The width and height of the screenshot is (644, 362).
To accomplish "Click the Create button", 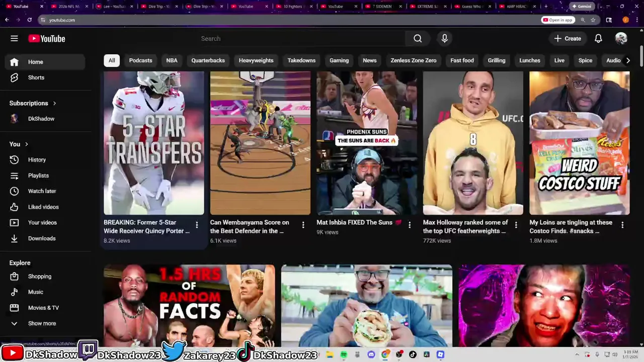I will pyautogui.click(x=568, y=39).
